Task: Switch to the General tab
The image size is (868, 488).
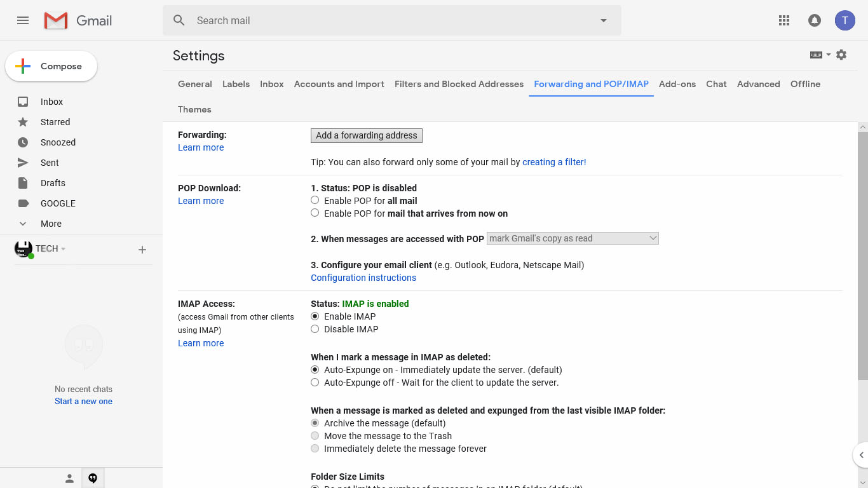Action: tap(195, 84)
